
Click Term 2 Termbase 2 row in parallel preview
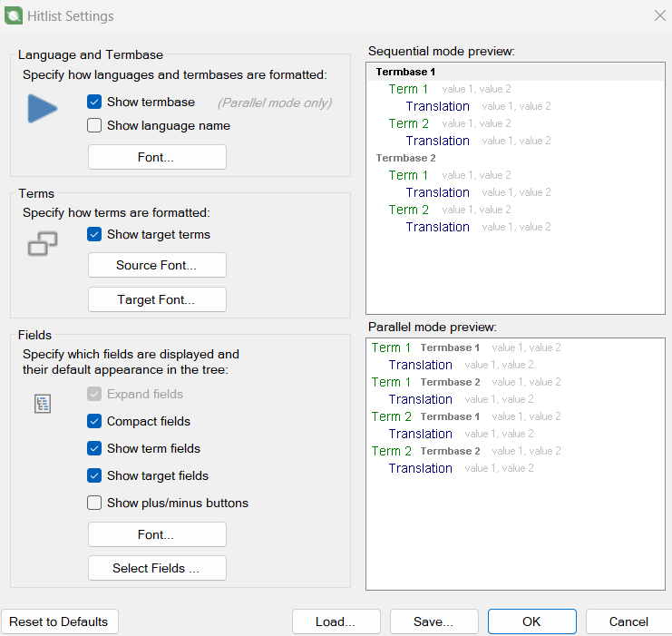click(466, 451)
